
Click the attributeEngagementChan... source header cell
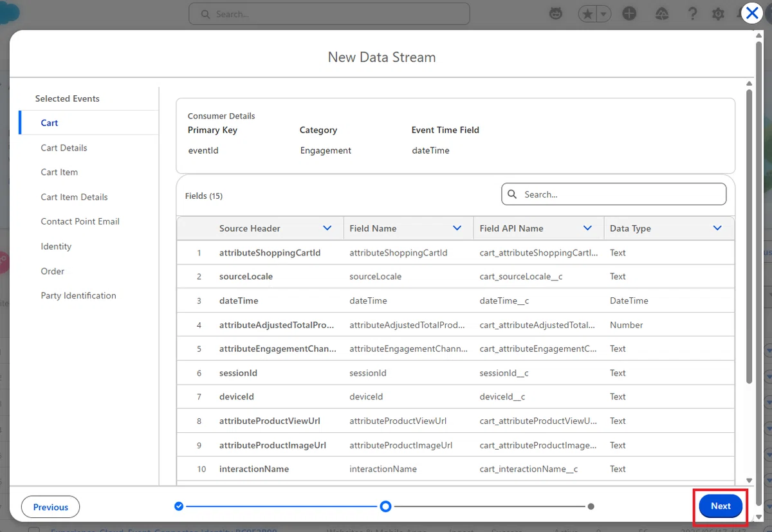[278, 349]
